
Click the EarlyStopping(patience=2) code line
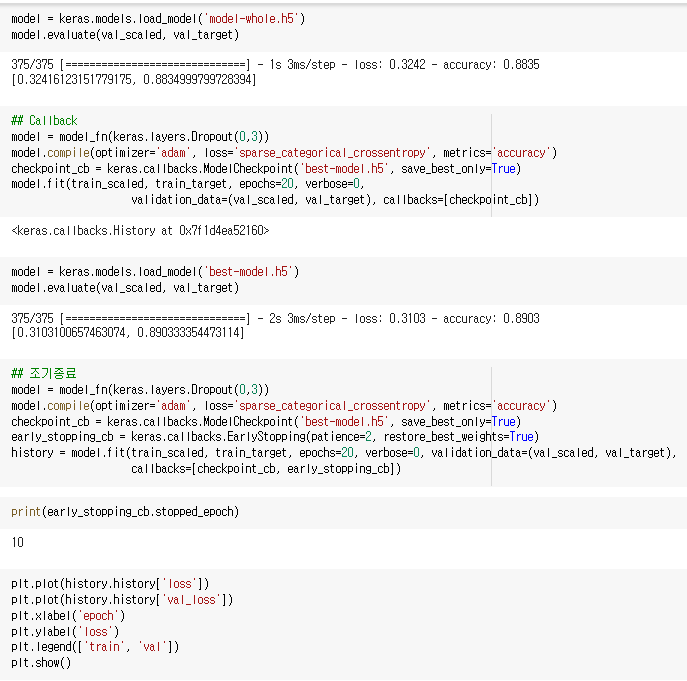(275, 437)
